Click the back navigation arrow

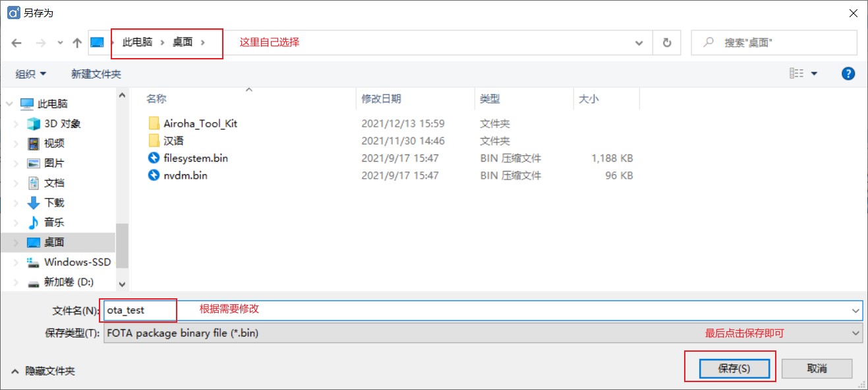(16, 42)
